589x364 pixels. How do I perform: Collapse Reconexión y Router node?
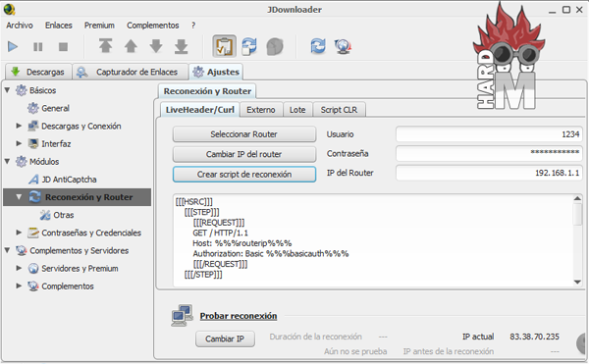tap(19, 196)
